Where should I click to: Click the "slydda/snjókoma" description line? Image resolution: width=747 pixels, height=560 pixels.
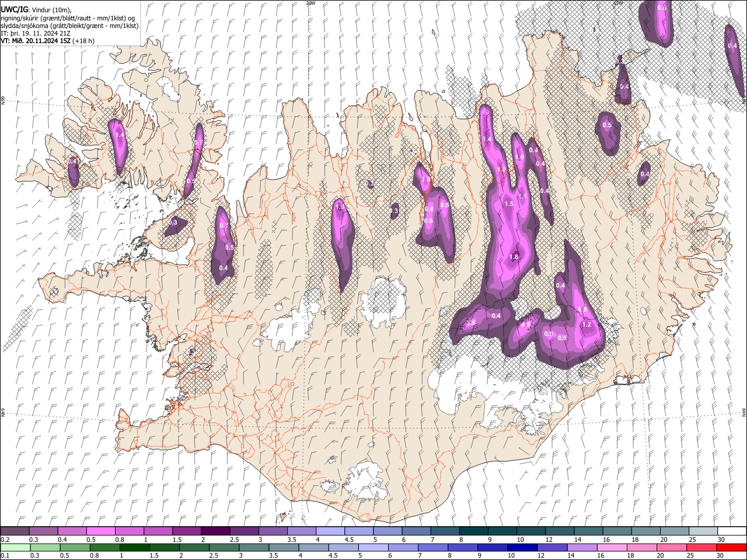point(69,26)
